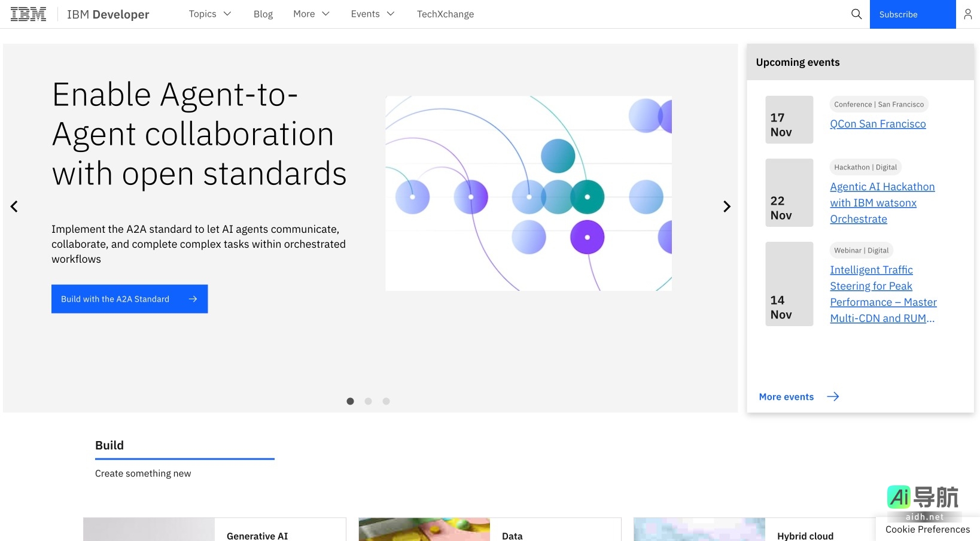The width and height of the screenshot is (980, 541).
Task: Select the second carousel pagination dot
Action: 368,401
